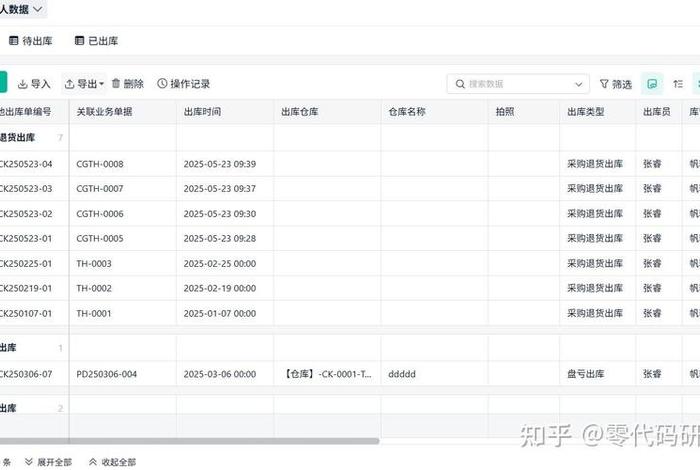This screenshot has height=470, width=700.
Task: Click time 2025-05-23 09:28
Action: (x=220, y=238)
